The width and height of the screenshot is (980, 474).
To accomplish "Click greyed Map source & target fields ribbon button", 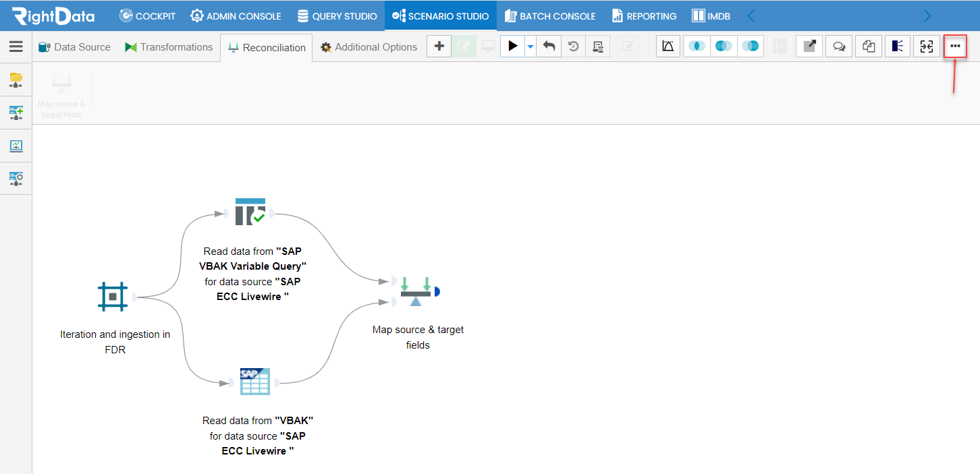I will click(61, 95).
